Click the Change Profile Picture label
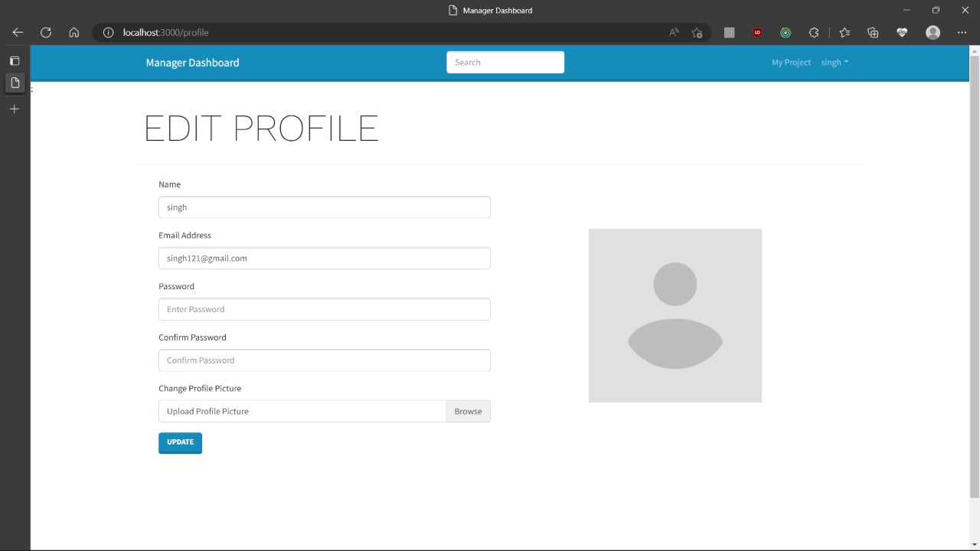The height and width of the screenshot is (551, 980). (200, 388)
